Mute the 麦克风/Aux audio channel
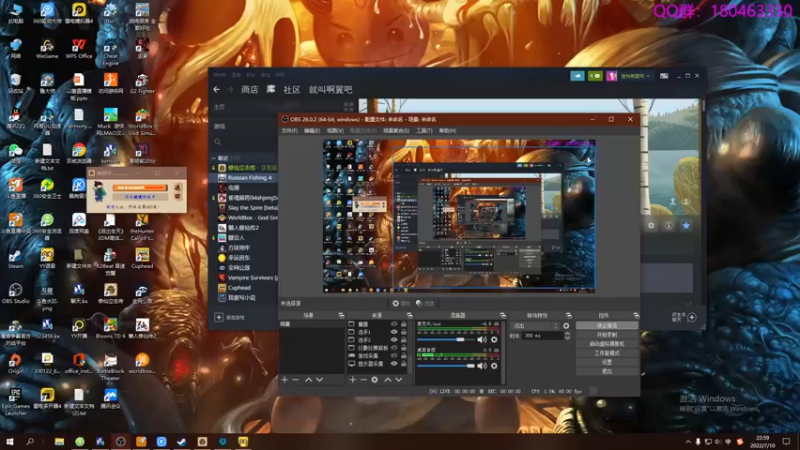This screenshot has height=450, width=800. coord(482,340)
